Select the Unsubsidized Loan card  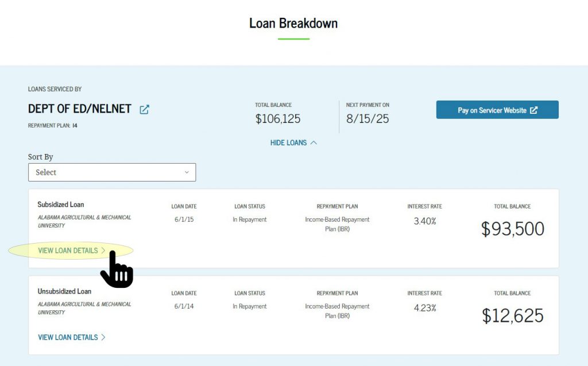(294, 315)
